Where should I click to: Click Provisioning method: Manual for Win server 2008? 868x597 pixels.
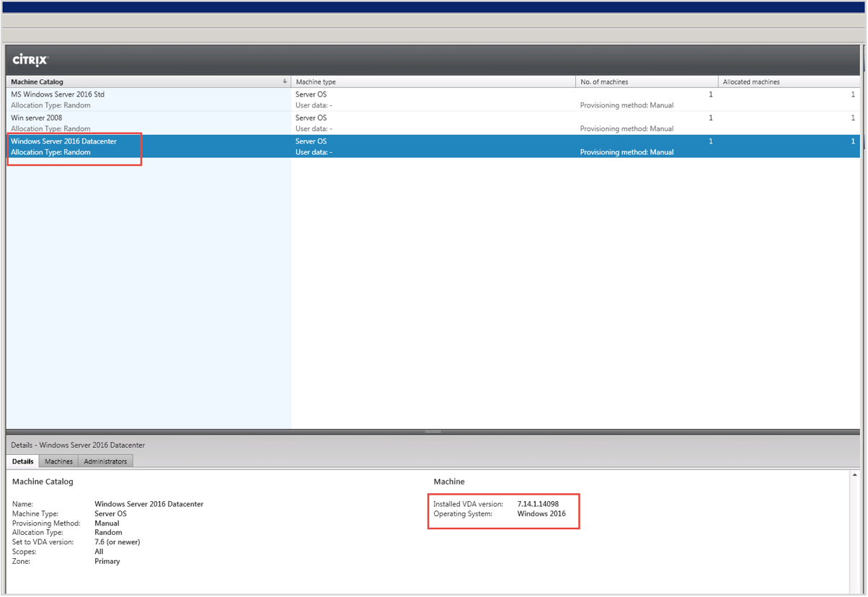point(626,128)
